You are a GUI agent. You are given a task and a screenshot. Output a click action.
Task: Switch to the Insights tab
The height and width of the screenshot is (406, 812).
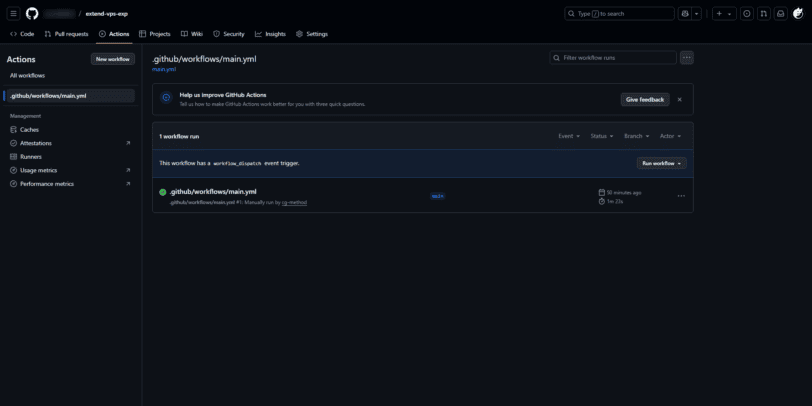tap(270, 34)
